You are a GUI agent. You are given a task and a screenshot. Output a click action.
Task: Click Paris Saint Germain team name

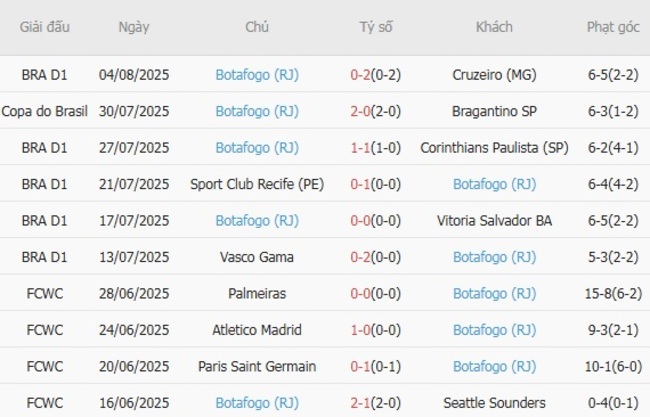pos(257,367)
